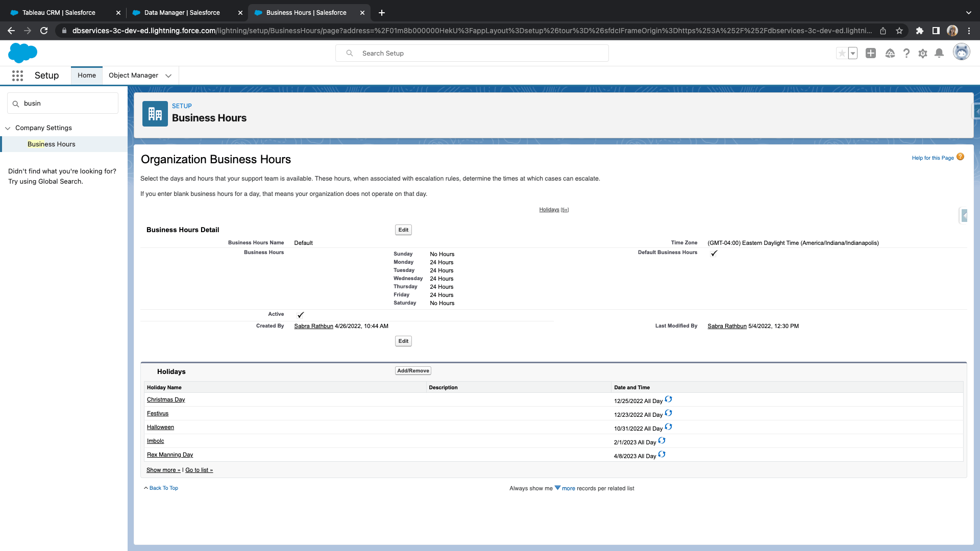This screenshot has height=551, width=980.
Task: Select Business Hours in the sidebar
Action: click(51, 144)
